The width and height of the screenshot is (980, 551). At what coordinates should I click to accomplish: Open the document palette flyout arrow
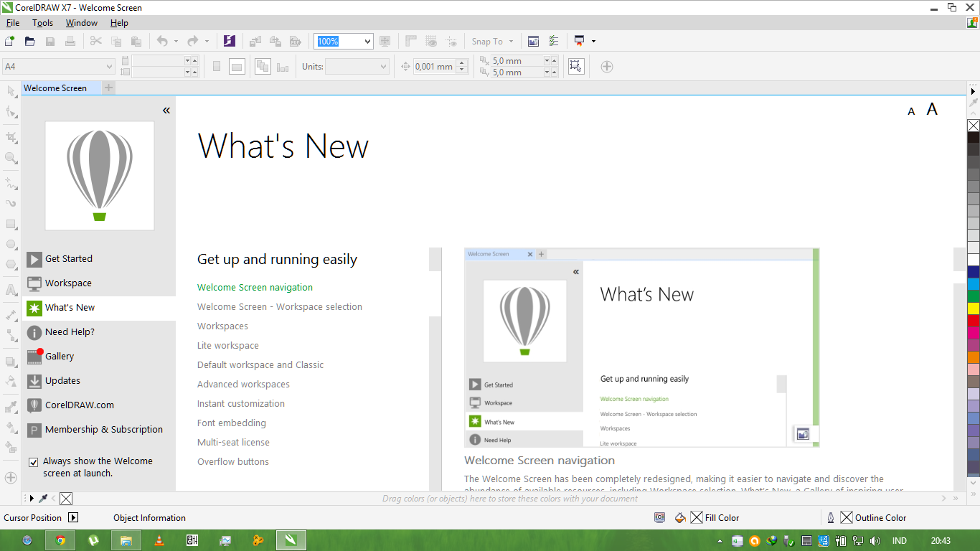tap(31, 499)
